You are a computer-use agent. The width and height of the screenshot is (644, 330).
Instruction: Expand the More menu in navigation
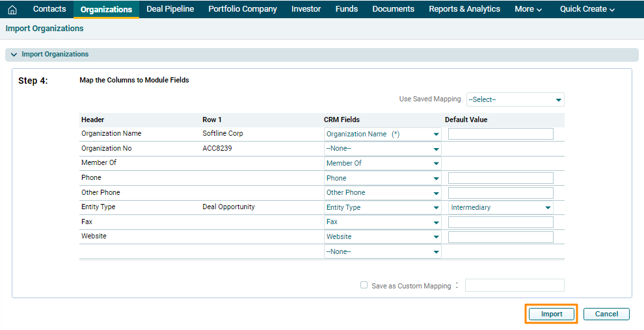(528, 9)
